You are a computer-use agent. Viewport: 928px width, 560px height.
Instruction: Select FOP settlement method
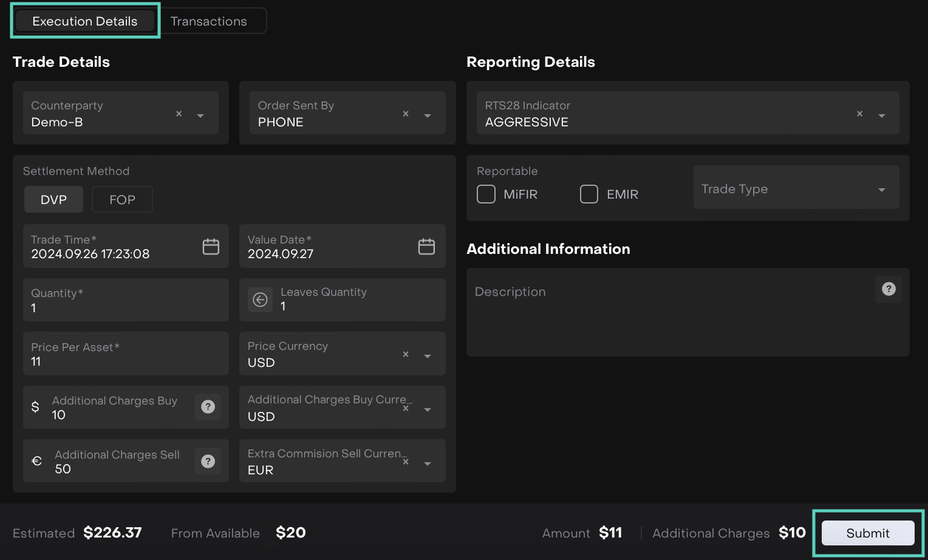122,200
